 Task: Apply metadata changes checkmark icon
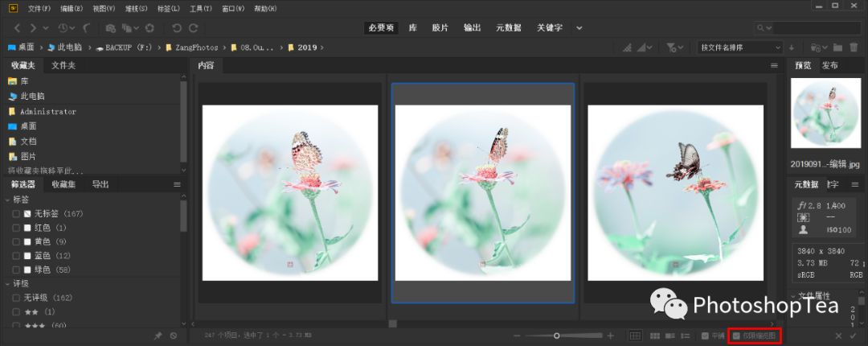[853, 336]
